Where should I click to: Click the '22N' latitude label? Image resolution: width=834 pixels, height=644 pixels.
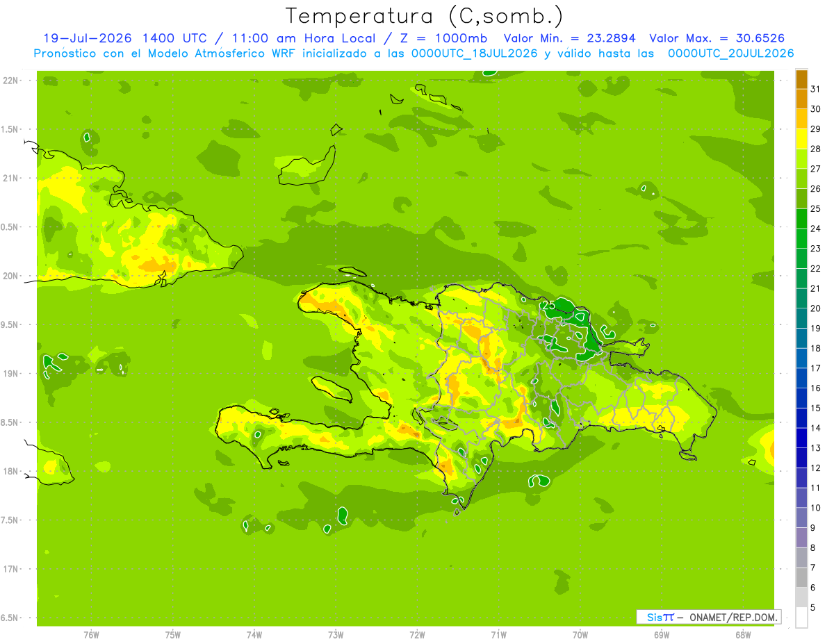(x=10, y=81)
